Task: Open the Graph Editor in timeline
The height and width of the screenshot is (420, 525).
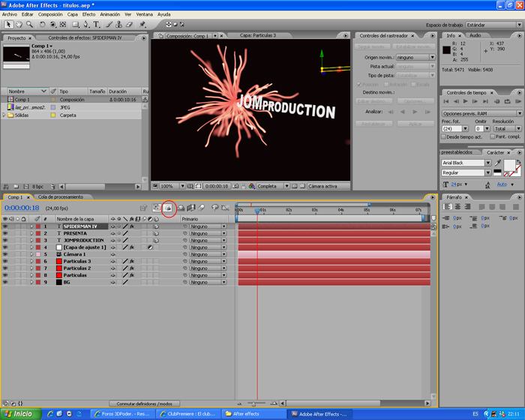Action: point(225,208)
